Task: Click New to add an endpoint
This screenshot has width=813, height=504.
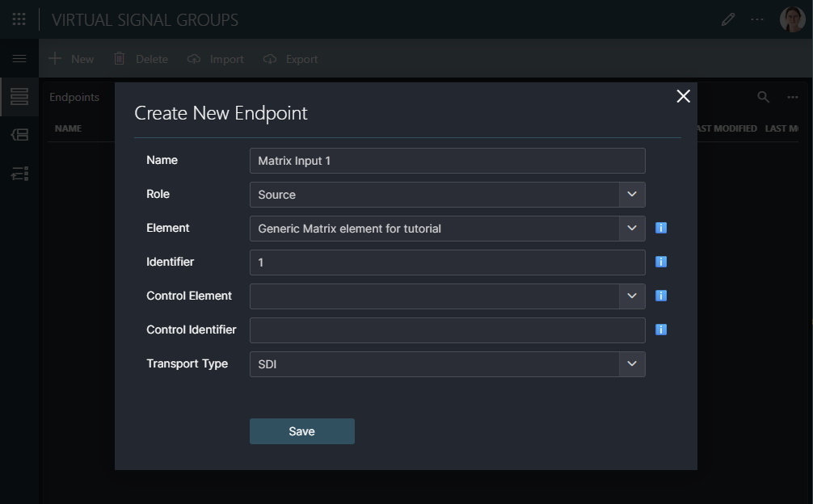Action: pyautogui.click(x=71, y=58)
